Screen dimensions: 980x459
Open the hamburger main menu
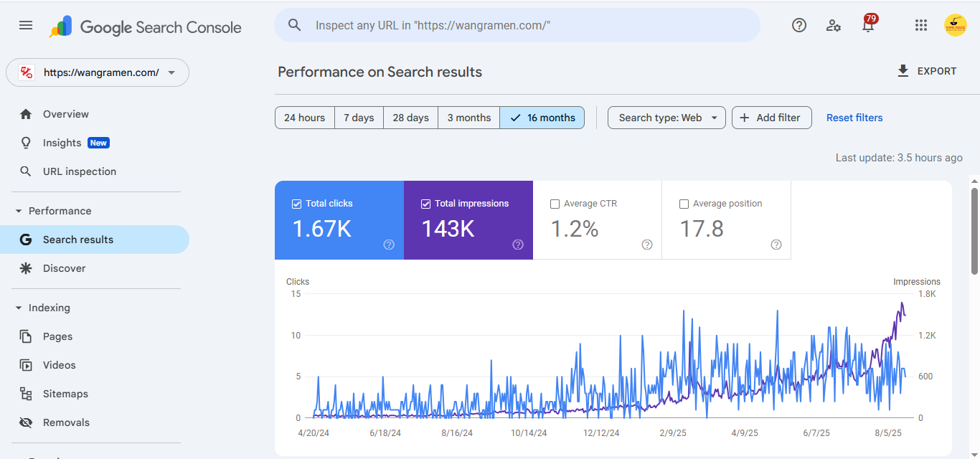pos(26,25)
